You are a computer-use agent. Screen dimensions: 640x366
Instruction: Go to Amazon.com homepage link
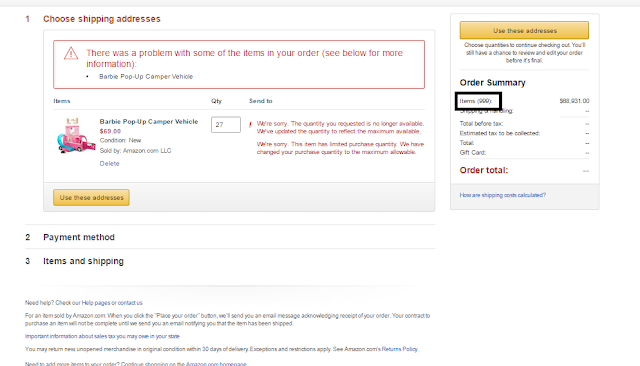click(216, 364)
